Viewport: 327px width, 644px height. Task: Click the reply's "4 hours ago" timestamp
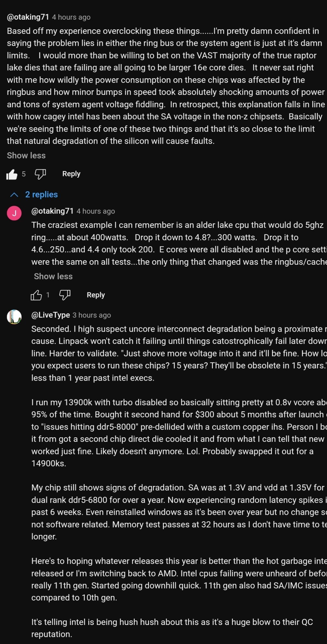click(x=96, y=211)
